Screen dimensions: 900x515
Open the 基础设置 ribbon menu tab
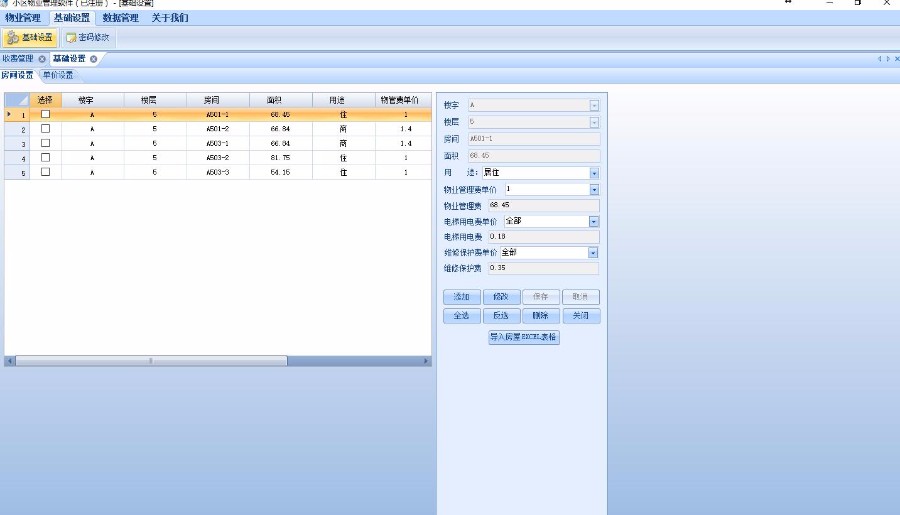tap(72, 18)
